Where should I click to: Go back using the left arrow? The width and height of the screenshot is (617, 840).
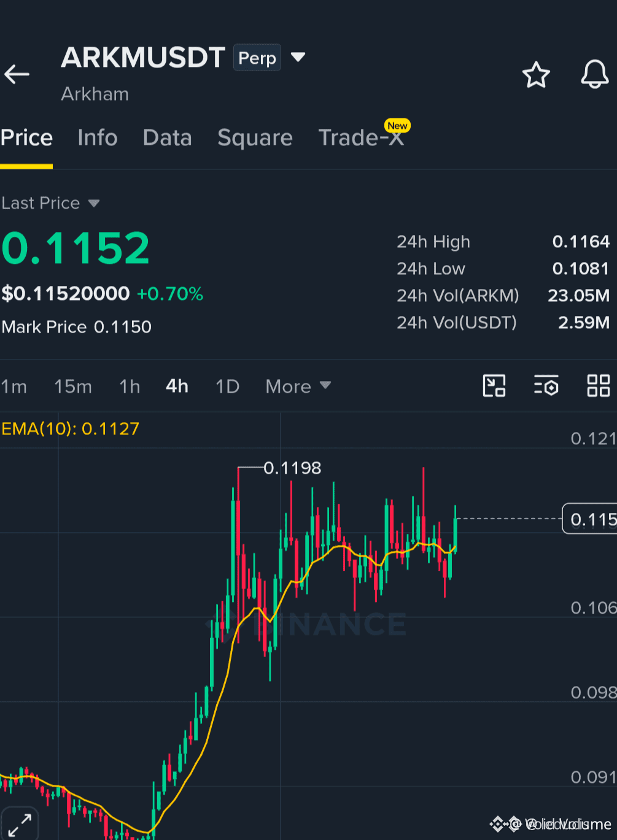coord(17,75)
